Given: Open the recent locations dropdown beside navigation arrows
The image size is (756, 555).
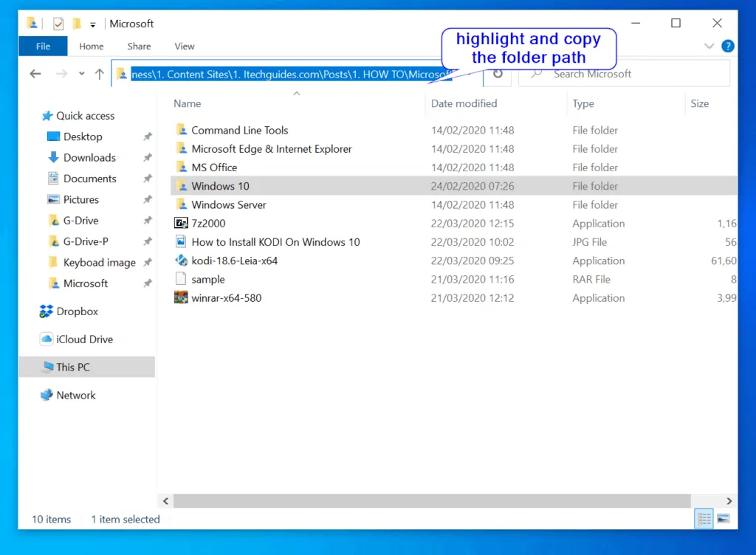Looking at the screenshot, I should click(81, 74).
